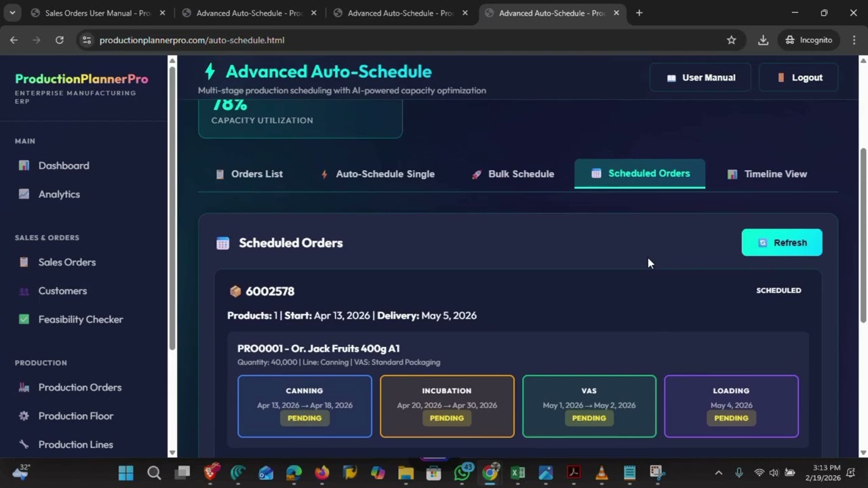Viewport: 868px width, 488px height.
Task: Open the Analytics chart icon in sidebar
Action: [x=24, y=194]
